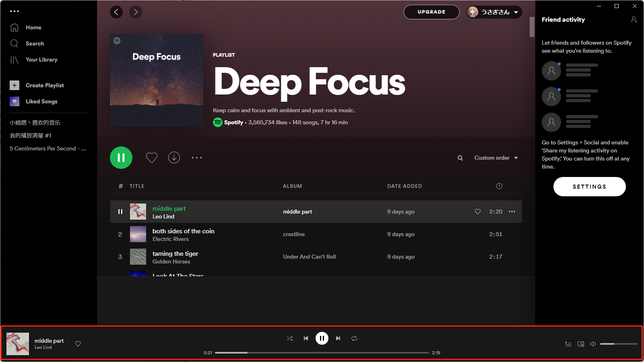The image size is (644, 362).
Task: Open more options for the playlist
Action: (197, 158)
